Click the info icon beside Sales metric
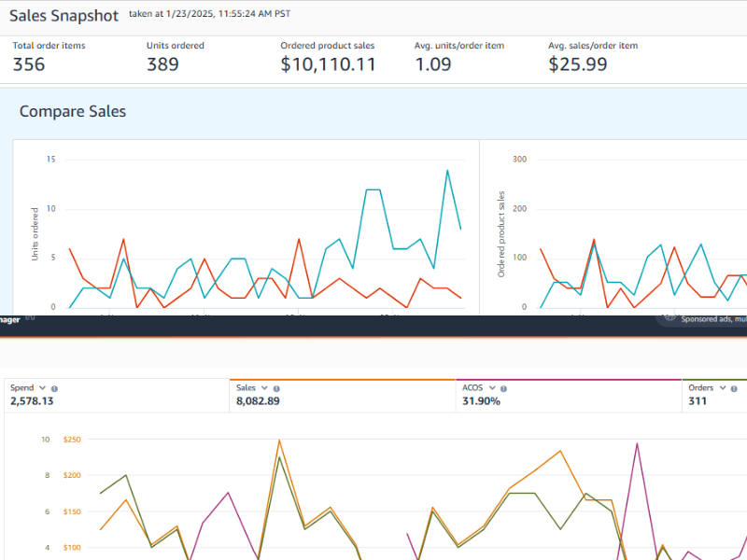 [276, 388]
